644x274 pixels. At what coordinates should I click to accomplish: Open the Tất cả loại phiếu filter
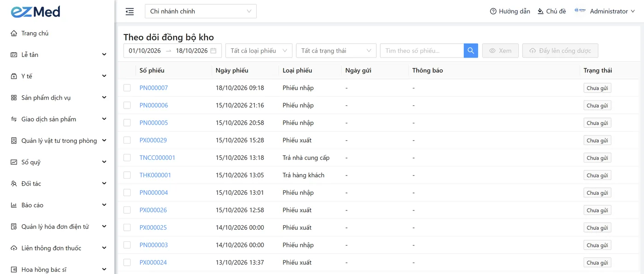tap(259, 51)
